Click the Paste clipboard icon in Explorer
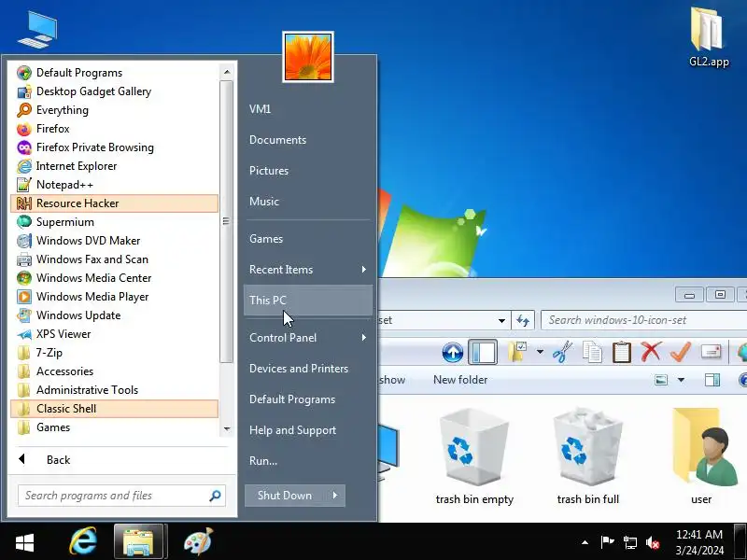 [x=622, y=353]
